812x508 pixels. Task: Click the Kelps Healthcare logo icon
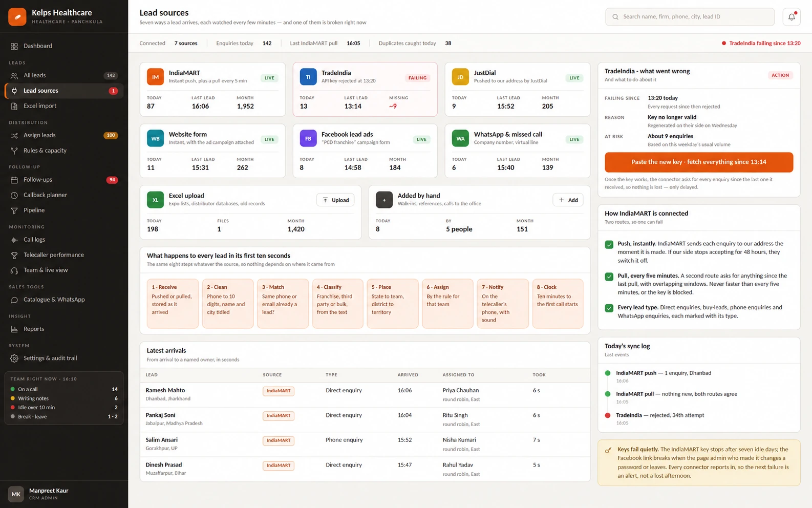tap(17, 17)
